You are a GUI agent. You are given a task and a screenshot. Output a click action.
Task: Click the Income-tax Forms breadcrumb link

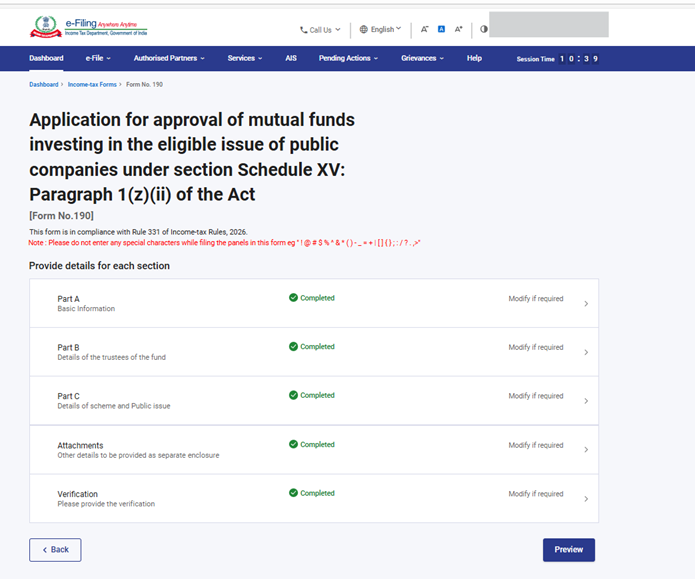pyautogui.click(x=92, y=85)
